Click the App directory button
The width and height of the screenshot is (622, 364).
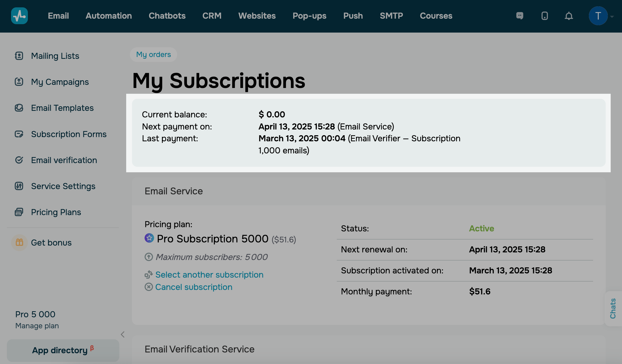click(x=63, y=350)
